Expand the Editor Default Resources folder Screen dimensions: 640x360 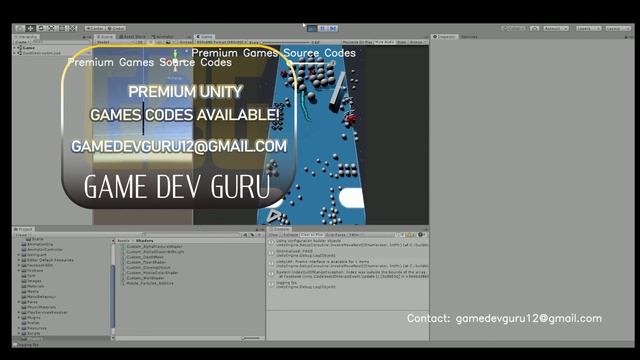click(x=19, y=260)
